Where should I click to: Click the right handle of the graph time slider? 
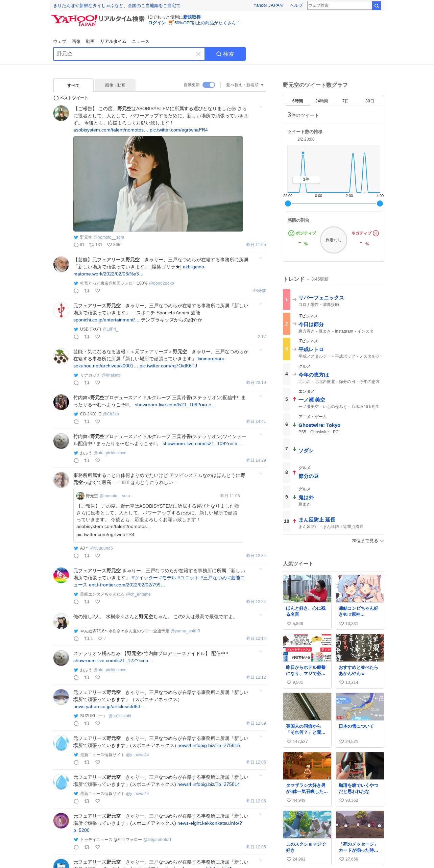(380, 203)
